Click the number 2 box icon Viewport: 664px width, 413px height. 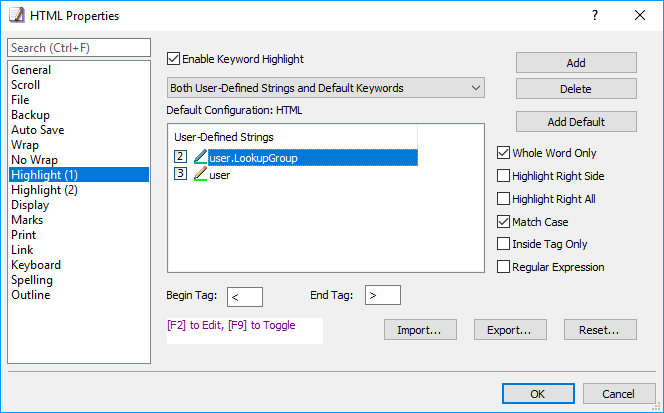coord(180,156)
